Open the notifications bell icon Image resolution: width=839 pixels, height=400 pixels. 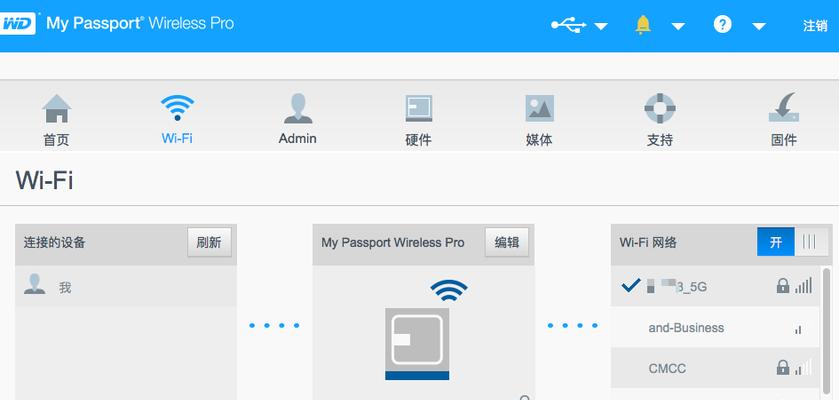click(643, 25)
